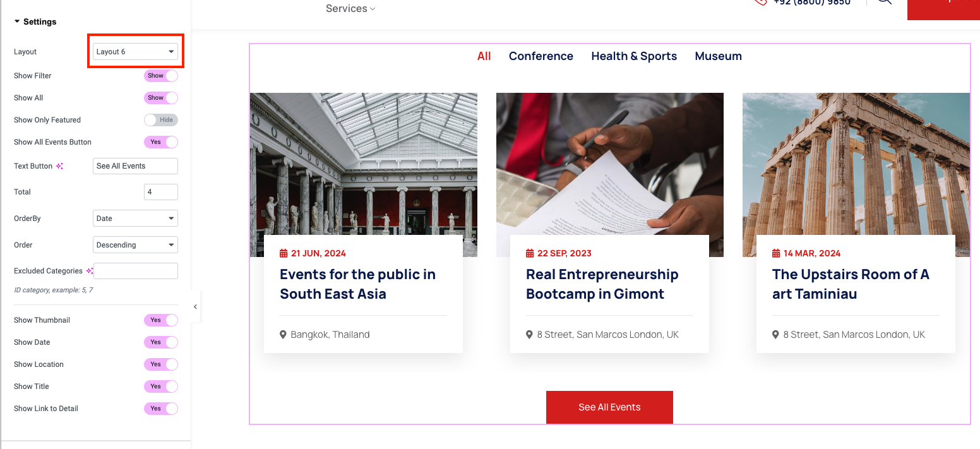This screenshot has height=449, width=980.
Task: Click calendar icon on 14 MAR, 2024 event
Action: tap(776, 253)
